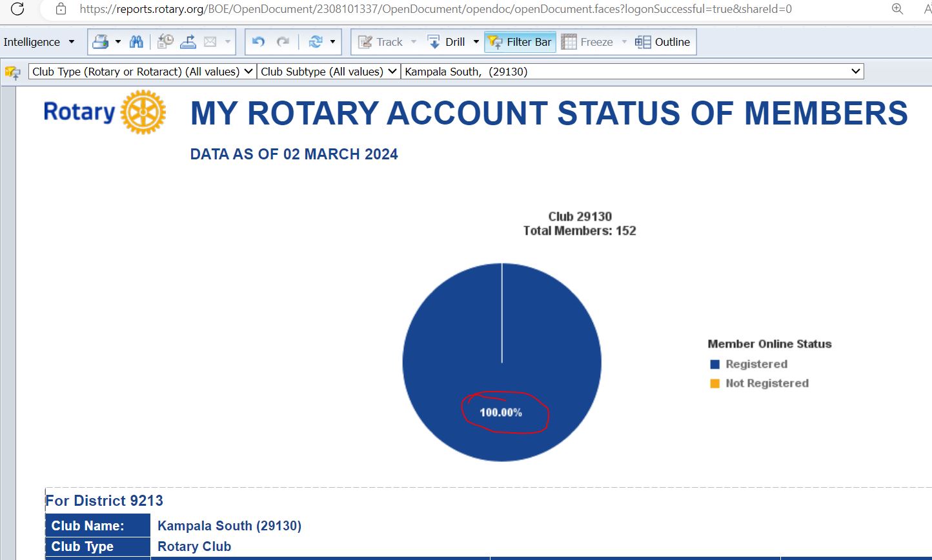Click the filter bar add-filter icon
This screenshot has width=932, height=560.
pyautogui.click(x=13, y=72)
